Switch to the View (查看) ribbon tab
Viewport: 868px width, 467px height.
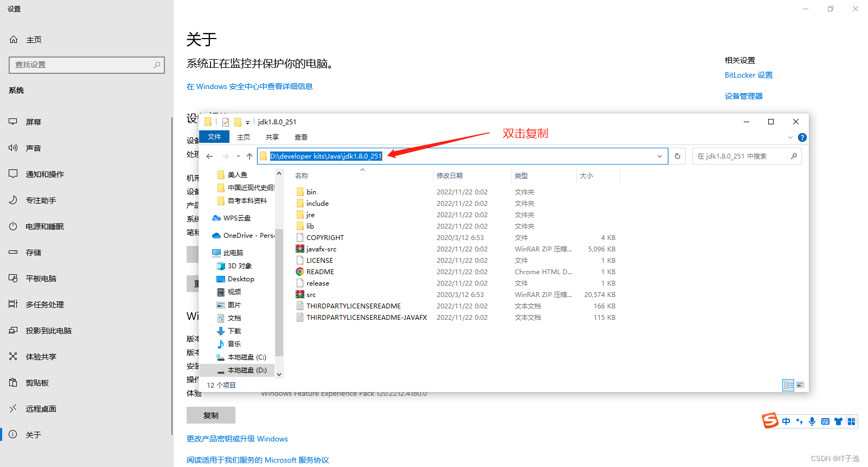coord(301,137)
